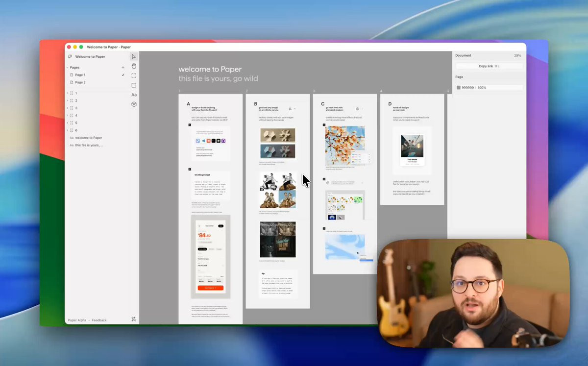Screen dimensions: 588x366
Task: Click the Paper Alpha label
Action: click(x=77, y=320)
